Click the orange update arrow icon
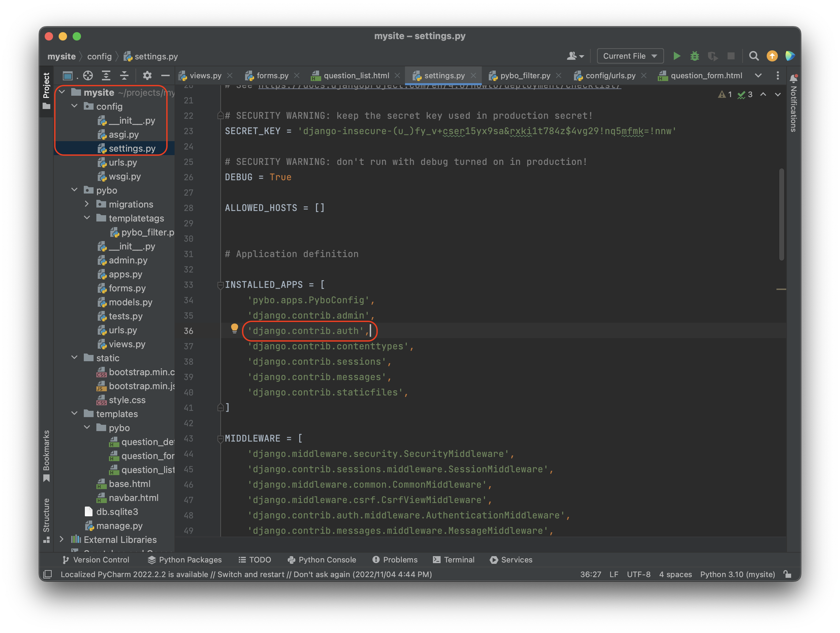The height and width of the screenshot is (633, 840). point(772,56)
